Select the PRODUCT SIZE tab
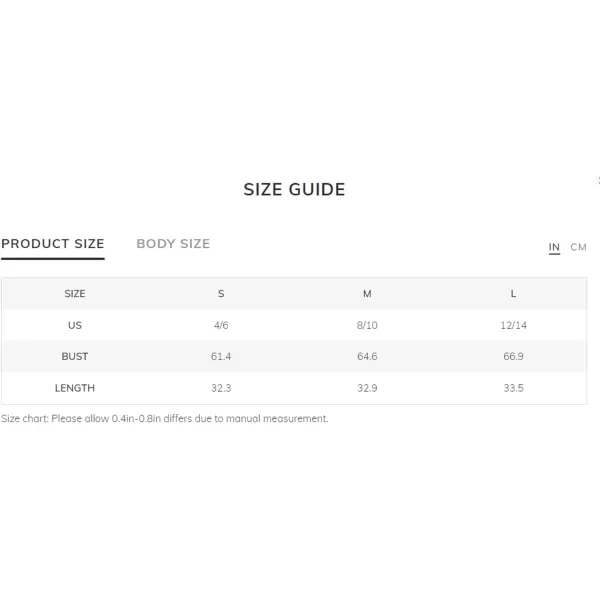The height and width of the screenshot is (600, 600). (53, 244)
